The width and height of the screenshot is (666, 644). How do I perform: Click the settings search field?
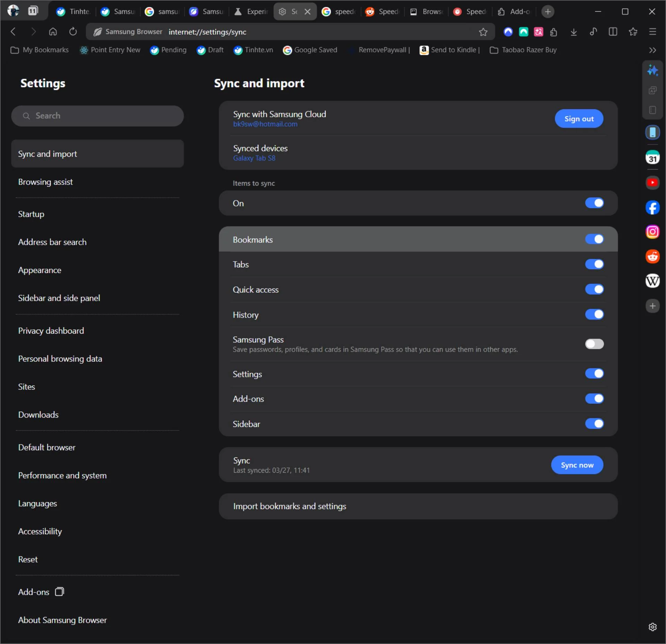97,116
